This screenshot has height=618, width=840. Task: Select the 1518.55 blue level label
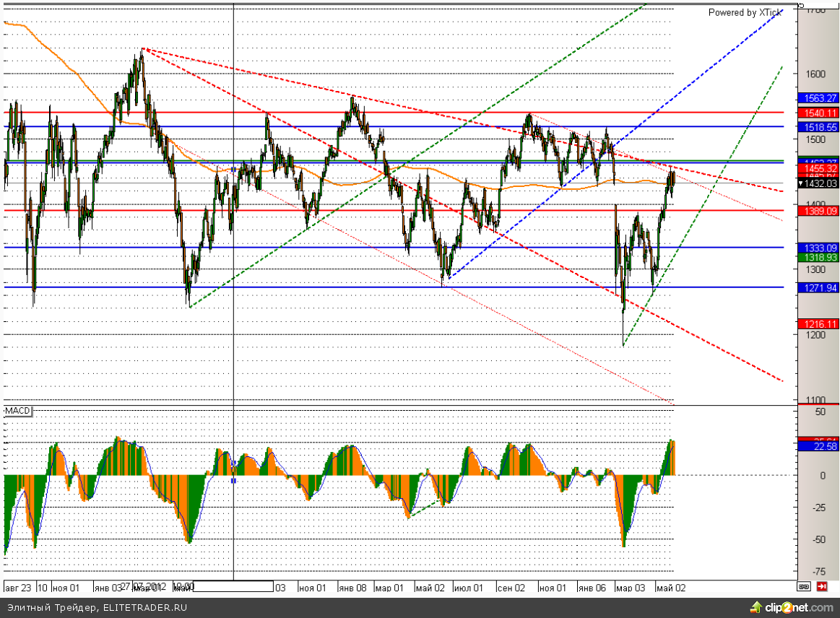[817, 126]
